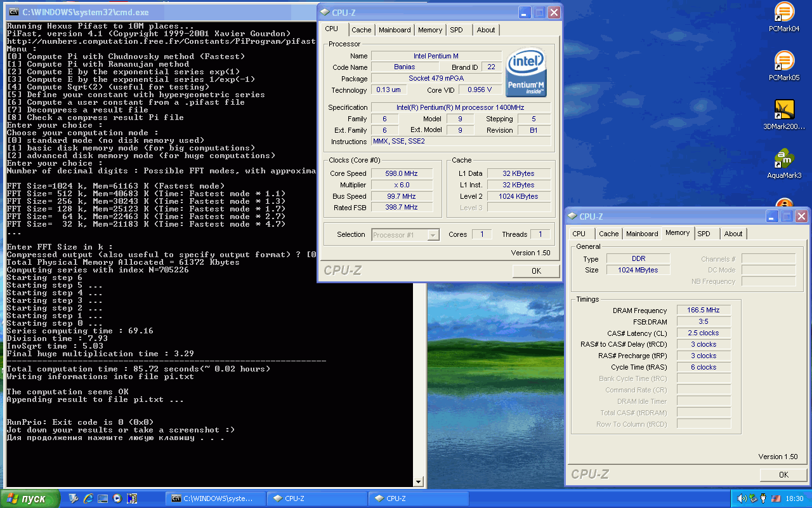Select About tab in memory window
The width and height of the screenshot is (812, 508).
[733, 234]
